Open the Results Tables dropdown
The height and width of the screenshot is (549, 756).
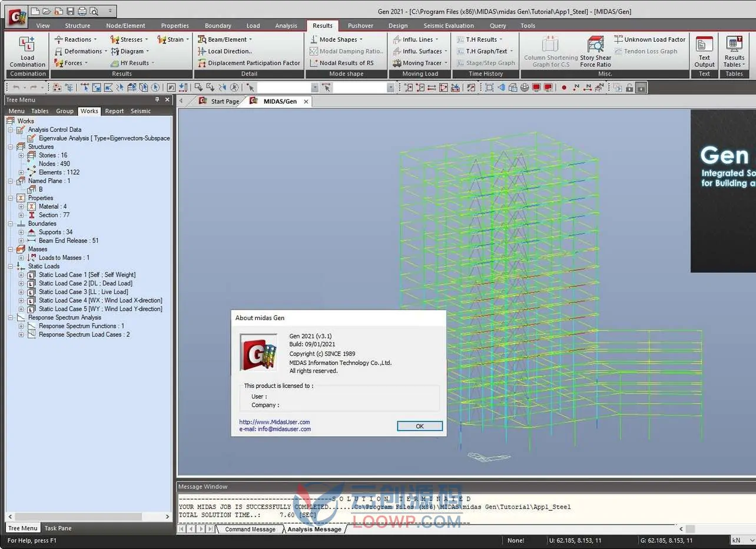pos(734,52)
